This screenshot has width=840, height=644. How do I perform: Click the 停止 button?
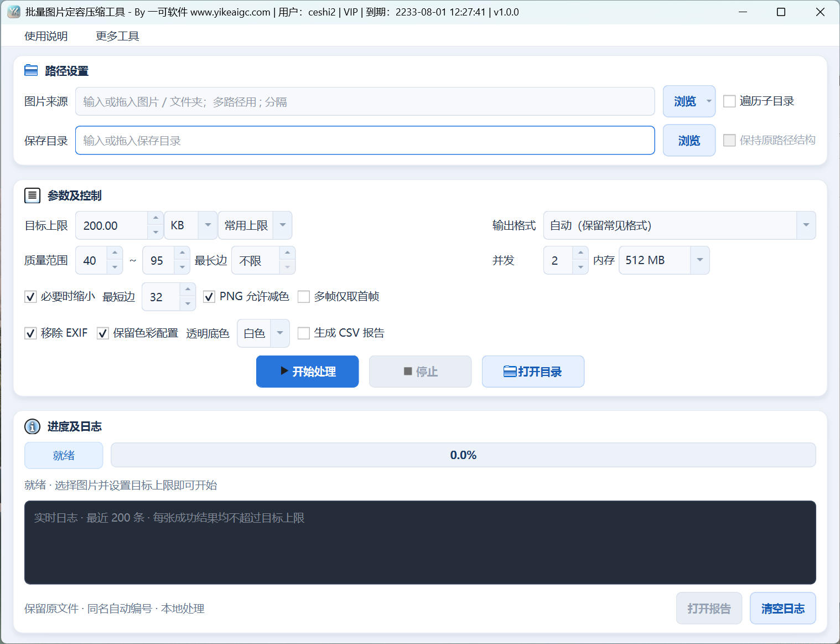[421, 372]
